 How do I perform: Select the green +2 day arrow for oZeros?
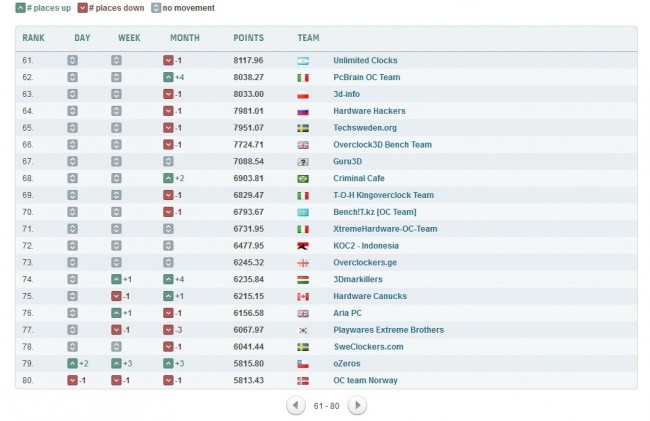(73, 363)
